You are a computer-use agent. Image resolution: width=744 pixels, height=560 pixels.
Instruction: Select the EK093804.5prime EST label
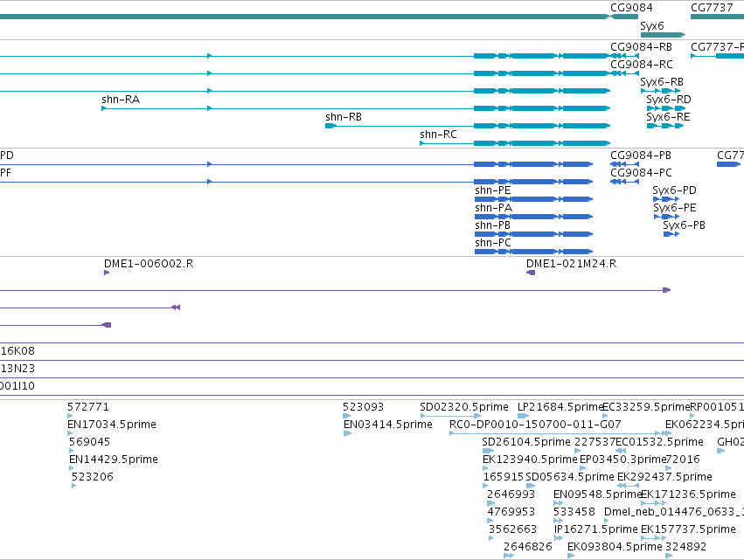[615, 548]
